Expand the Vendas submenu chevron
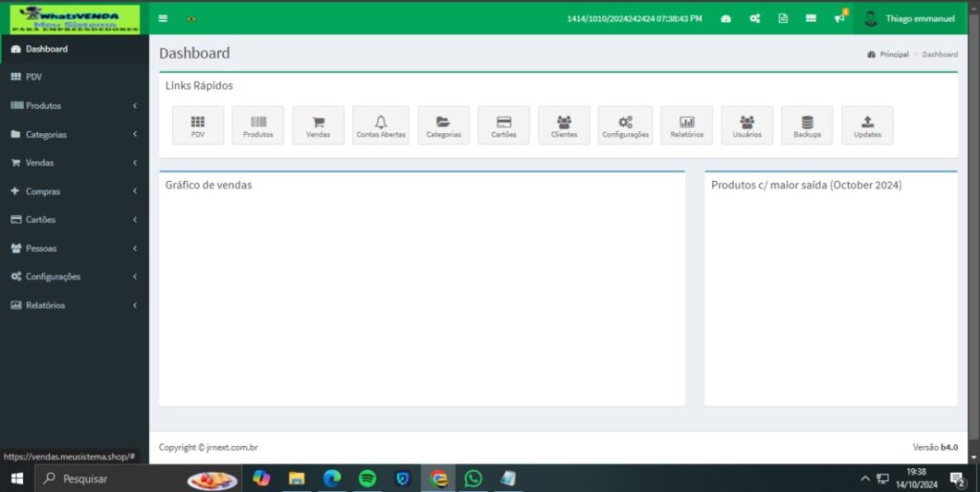 point(135,163)
